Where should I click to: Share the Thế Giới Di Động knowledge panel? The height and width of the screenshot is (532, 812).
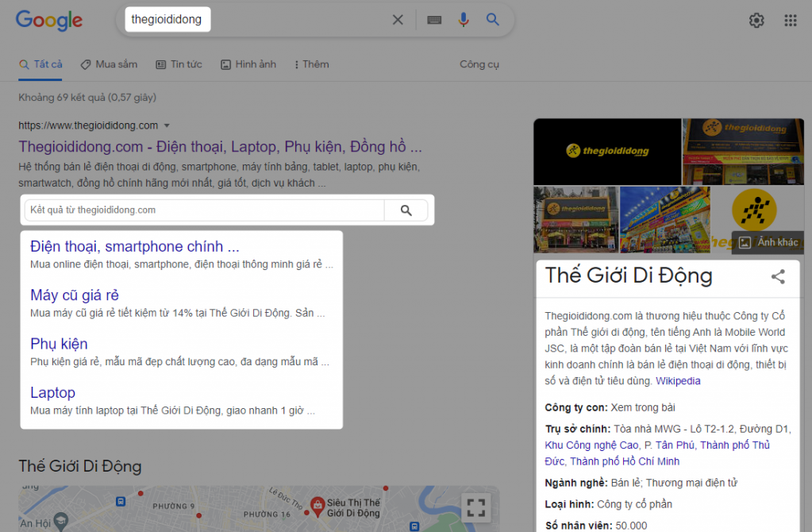click(778, 276)
